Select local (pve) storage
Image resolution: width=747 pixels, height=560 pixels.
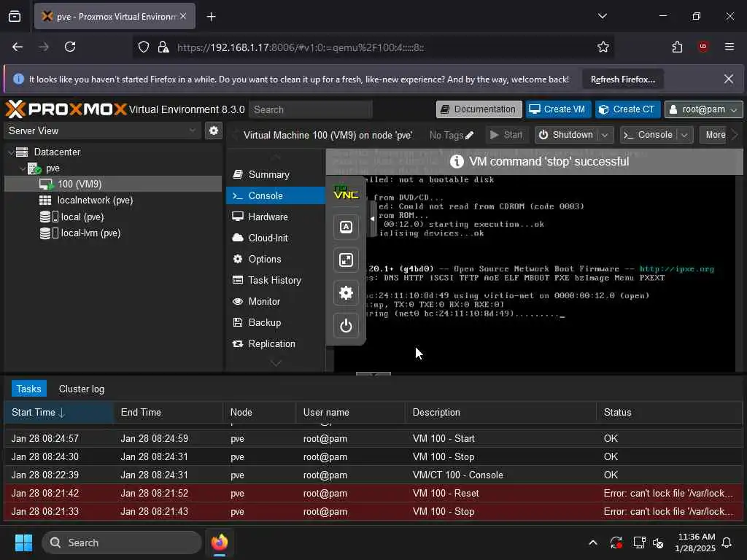[x=113, y=217]
